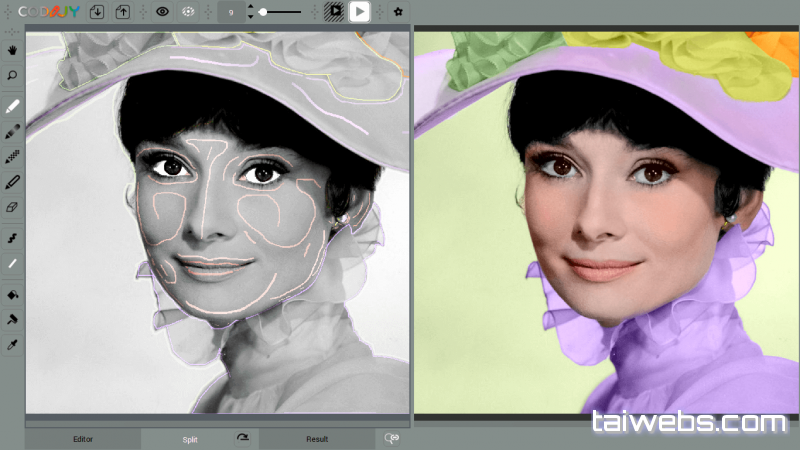This screenshot has height=450, width=800.
Task: Select the Pen tool in left toolbar
Action: coord(12,182)
